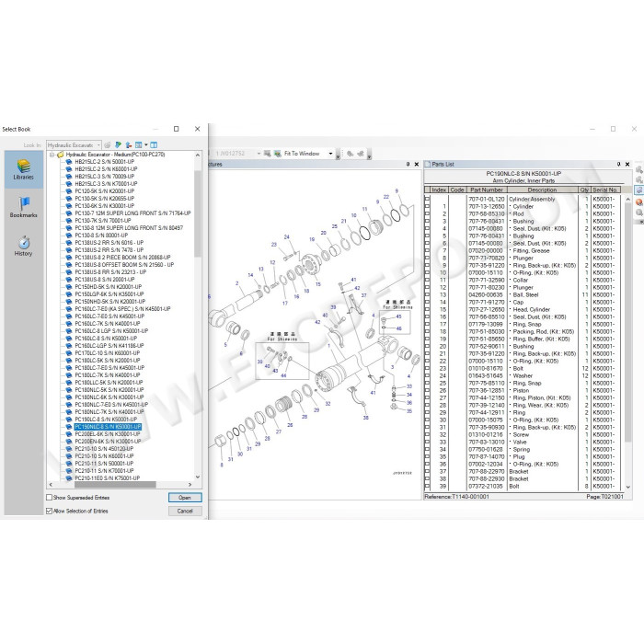
Task: Click the document icon beside the Parts List title
Action: pos(427,165)
